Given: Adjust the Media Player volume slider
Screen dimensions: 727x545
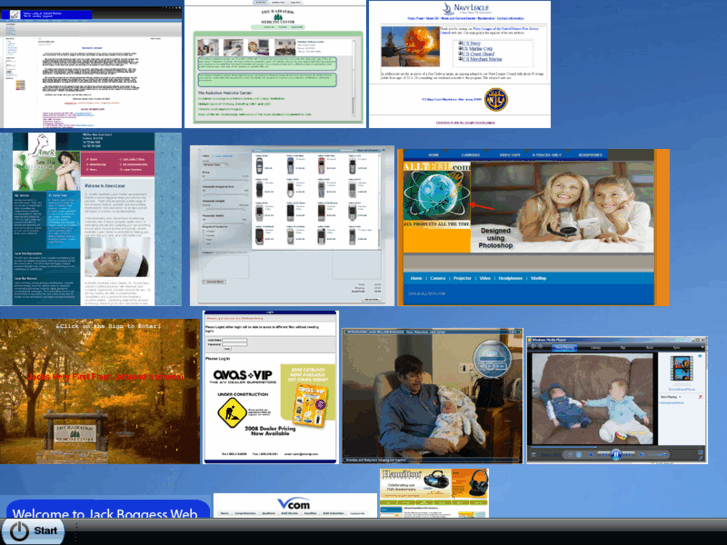Looking at the screenshot, I should 657,455.
